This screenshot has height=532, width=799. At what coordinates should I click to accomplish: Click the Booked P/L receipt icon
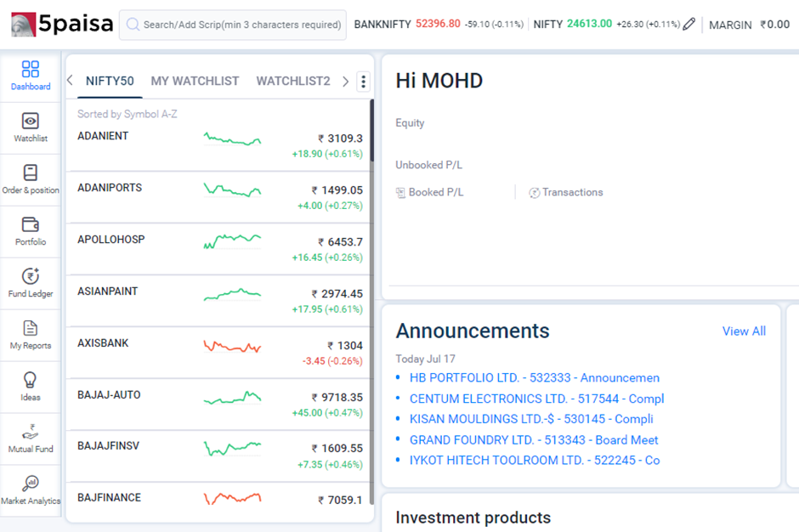click(x=401, y=193)
